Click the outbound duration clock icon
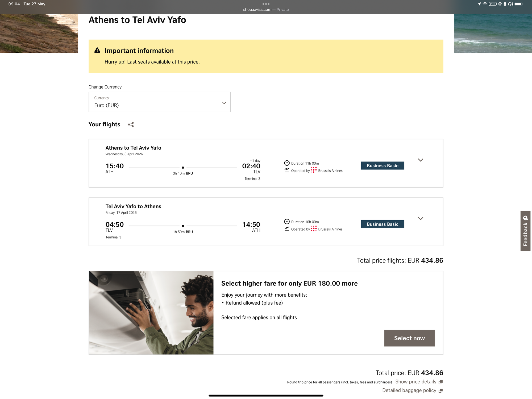This screenshot has width=532, height=399. point(287,163)
